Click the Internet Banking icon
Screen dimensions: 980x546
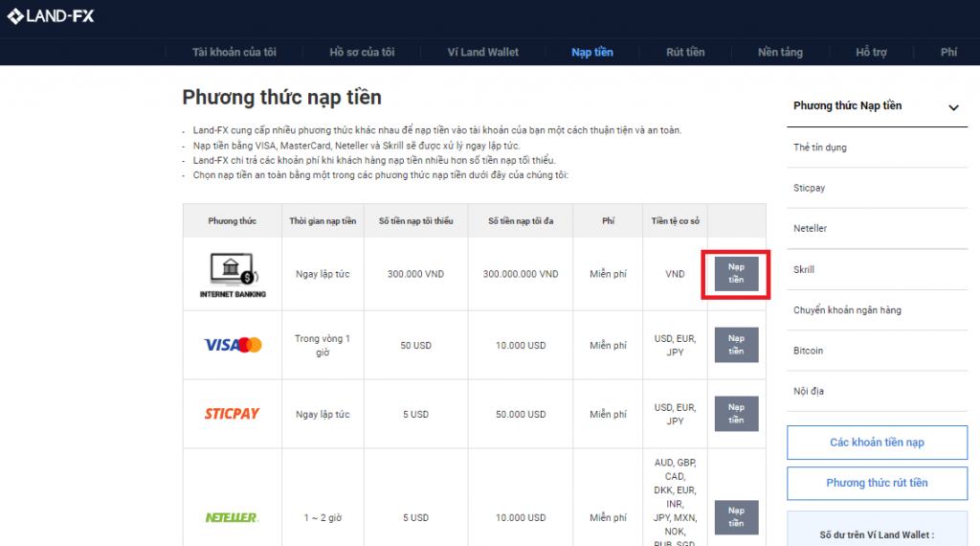(233, 275)
